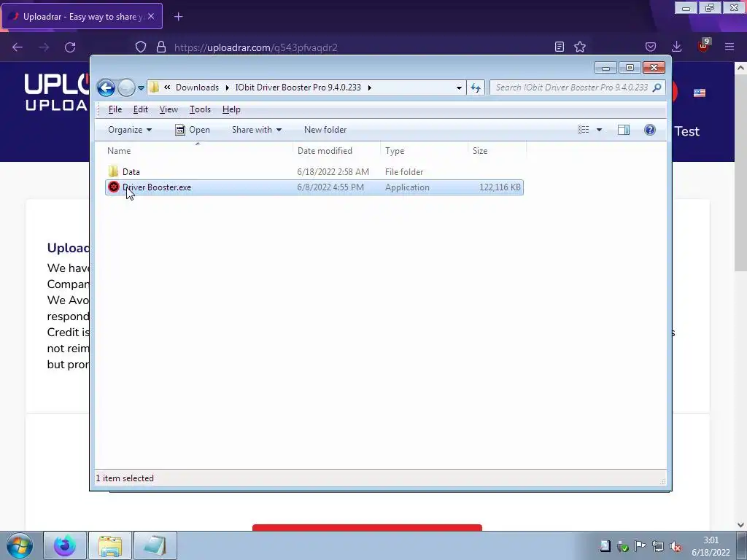Screen dimensions: 747x560
Task: Open the Windows Start menu
Action: click(20, 545)
